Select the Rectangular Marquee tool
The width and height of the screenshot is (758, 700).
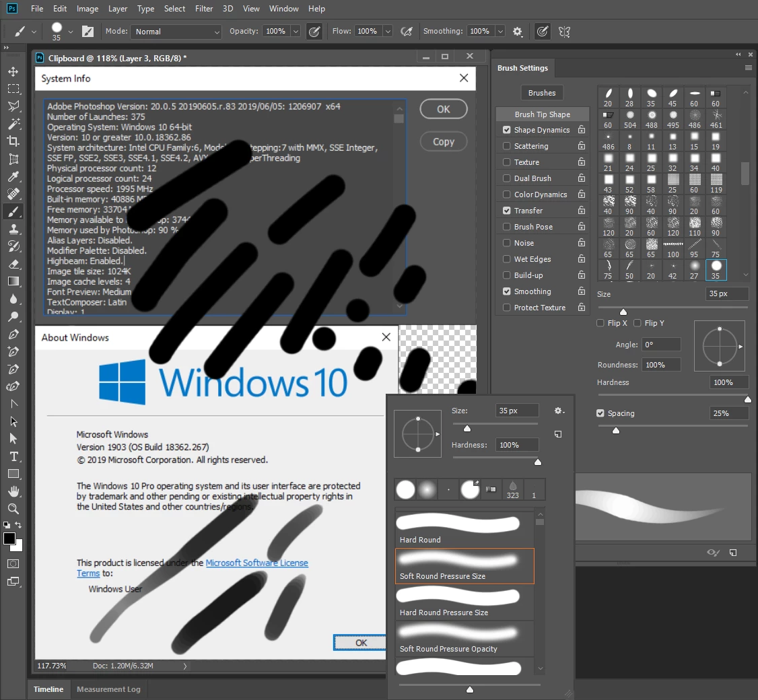[x=13, y=89]
